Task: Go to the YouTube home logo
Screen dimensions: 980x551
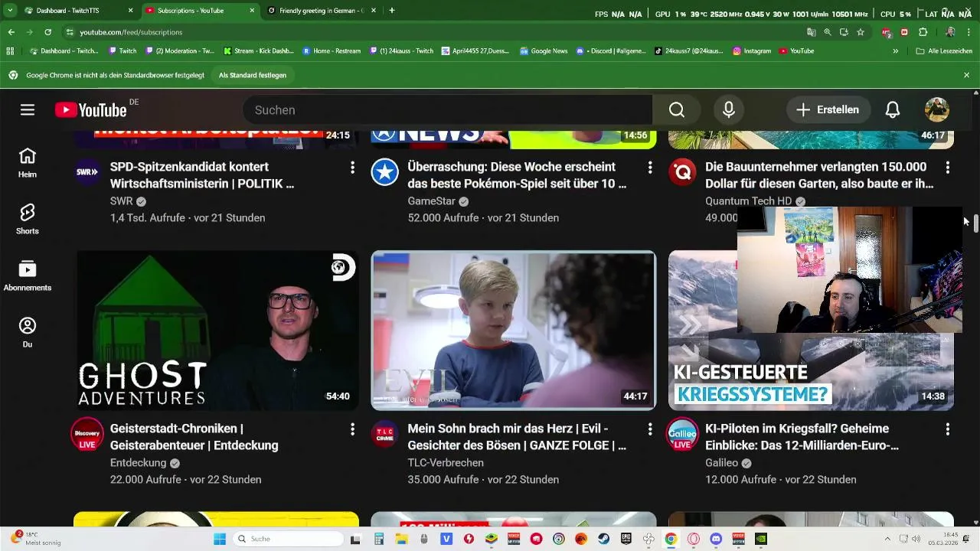Action: click(x=91, y=109)
